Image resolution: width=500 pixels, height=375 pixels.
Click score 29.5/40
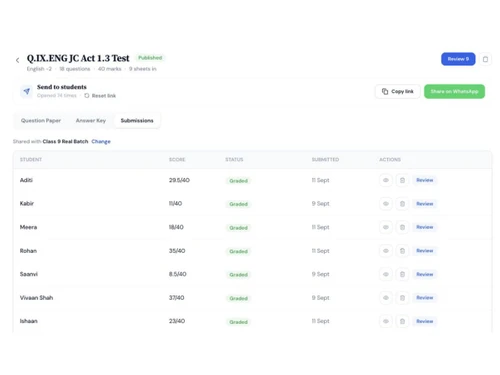(x=179, y=180)
